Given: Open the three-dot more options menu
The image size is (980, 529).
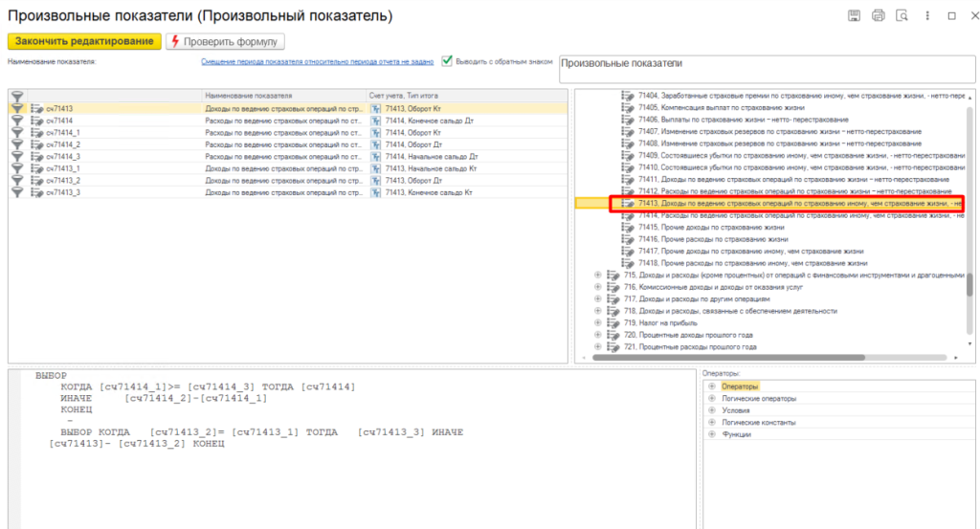Looking at the screenshot, I should tap(927, 15).
